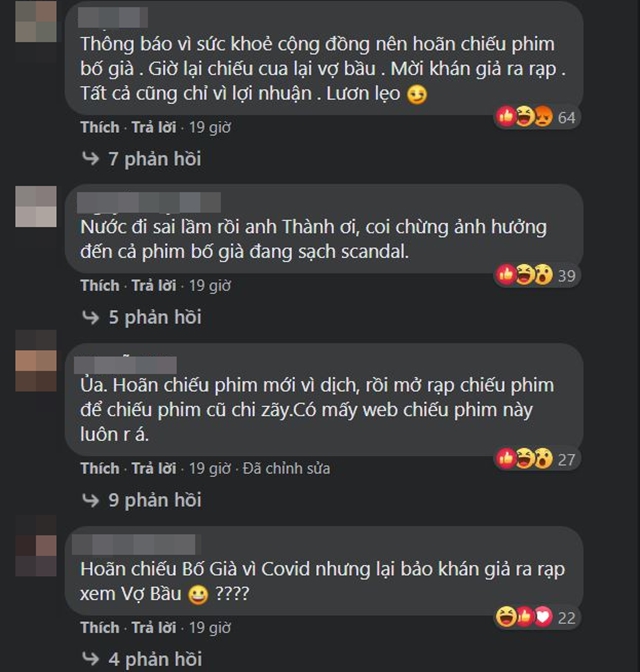Image resolution: width=640 pixels, height=672 pixels.
Task: Expand the 9 phản hồi replies
Action: (155, 501)
